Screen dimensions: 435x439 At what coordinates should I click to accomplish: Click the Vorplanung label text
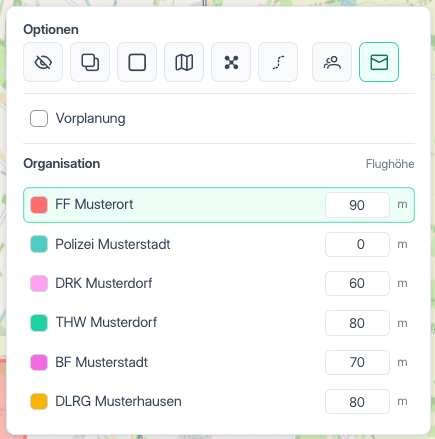[x=91, y=119]
